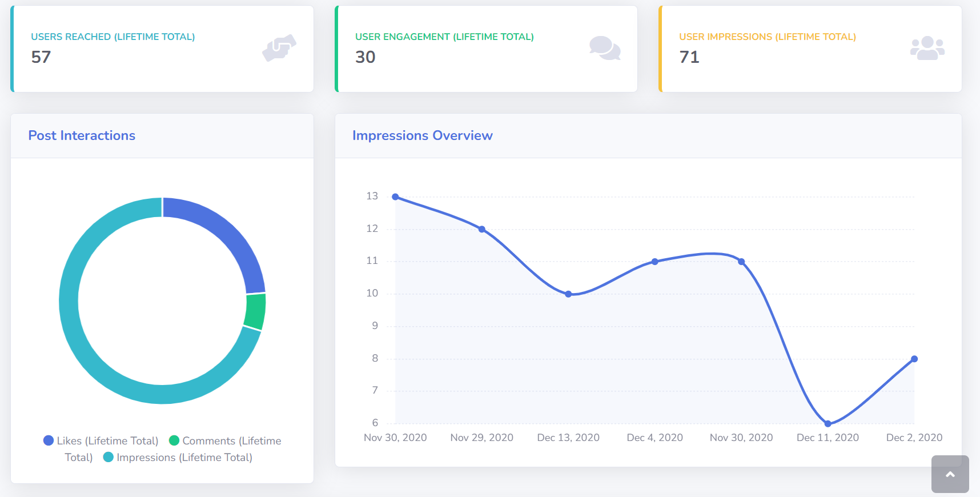Click the second Nov 30, 2020 data point at 11
This screenshot has width=980, height=497.
[x=741, y=262]
